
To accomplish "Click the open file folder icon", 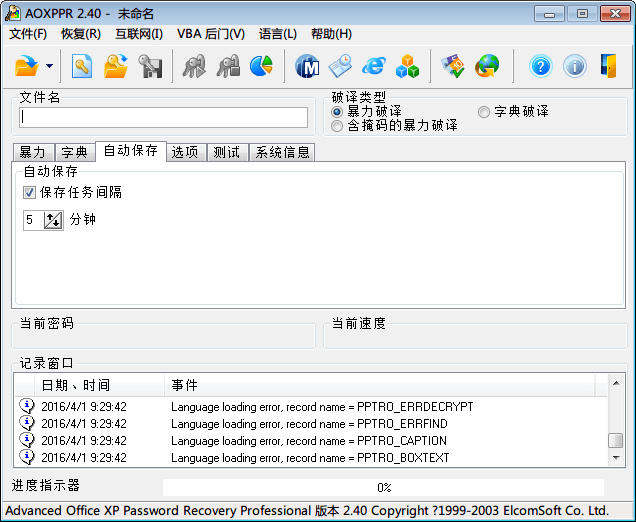I will pos(26,66).
